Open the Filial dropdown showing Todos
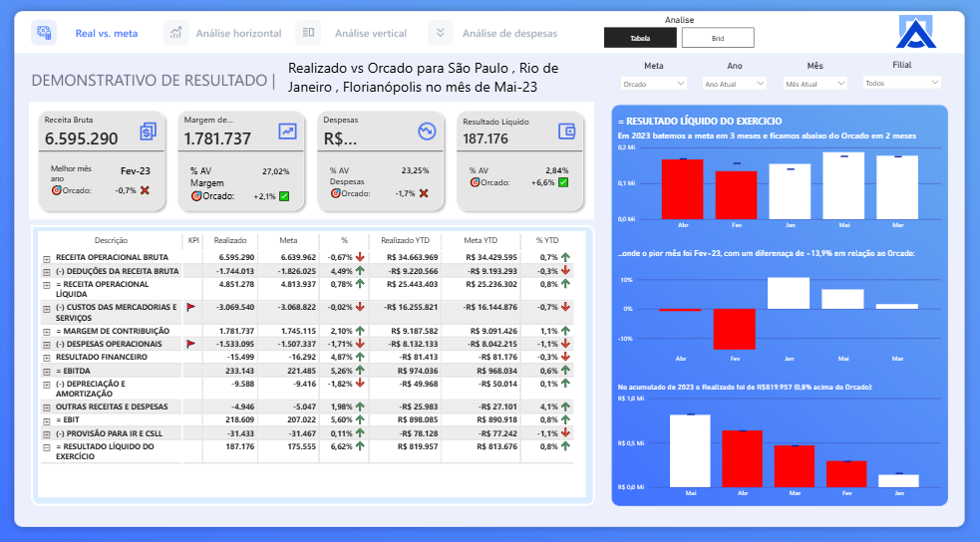Viewport: 980px width, 542px height. tap(902, 83)
